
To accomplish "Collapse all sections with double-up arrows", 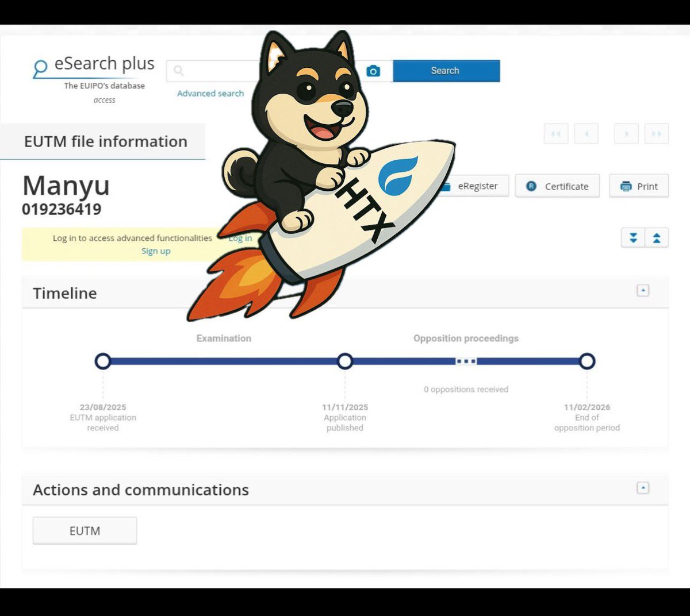I will click(x=657, y=238).
